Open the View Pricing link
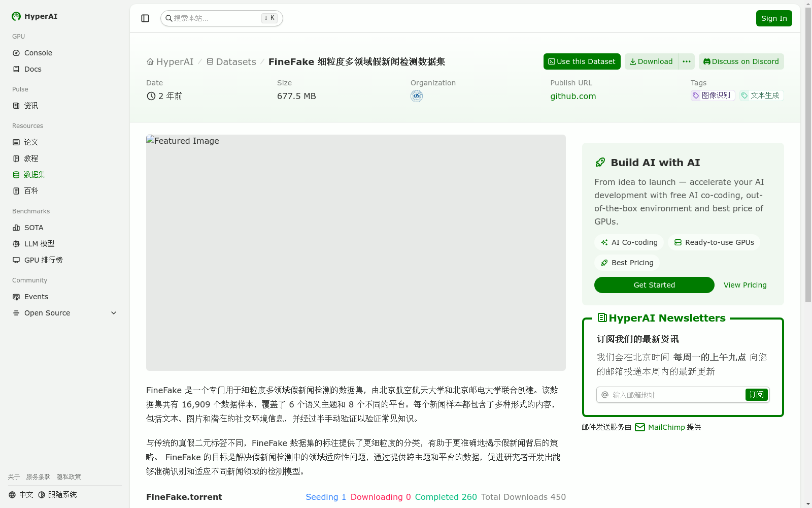Image resolution: width=812 pixels, height=508 pixels. pyautogui.click(x=745, y=285)
